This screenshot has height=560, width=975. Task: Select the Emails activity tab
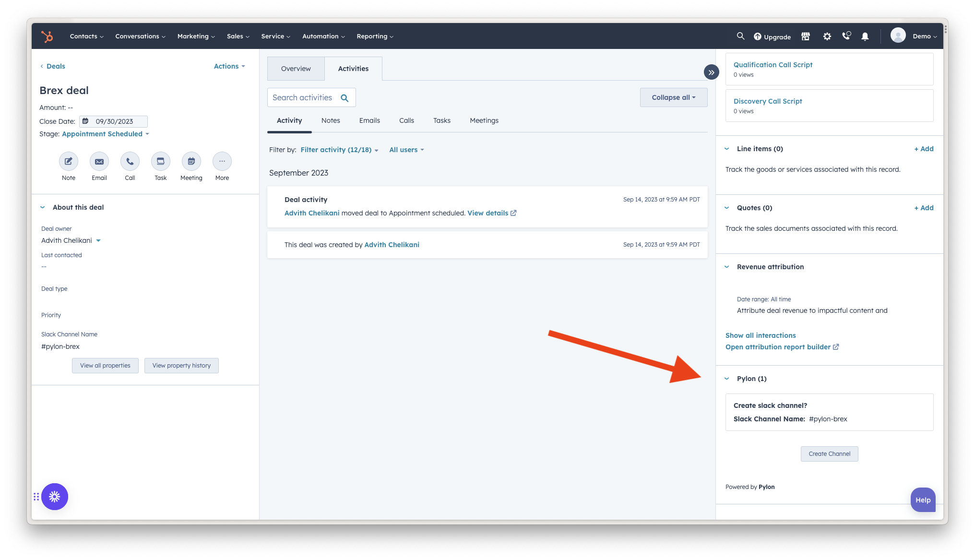pos(369,120)
